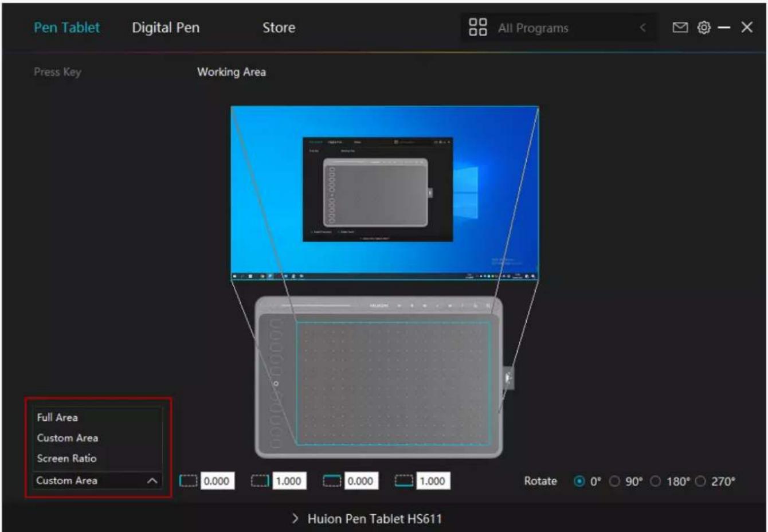Viewport: 768px width, 532px height.
Task: Switch to Pen Tablet tab
Action: point(67,28)
